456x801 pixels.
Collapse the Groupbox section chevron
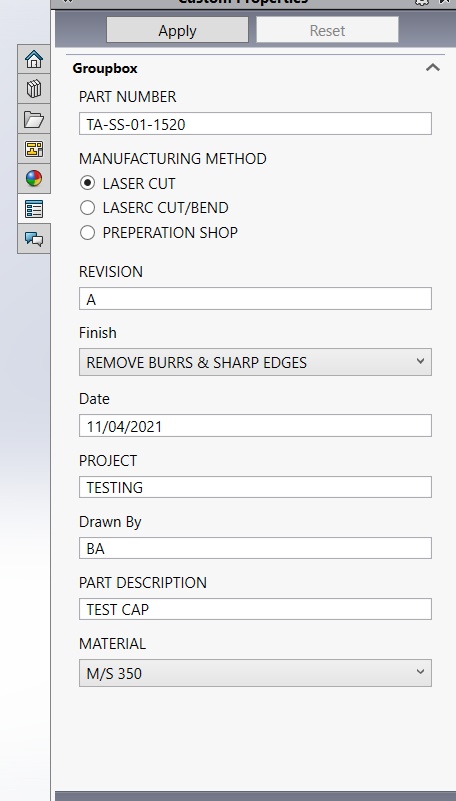click(x=433, y=67)
